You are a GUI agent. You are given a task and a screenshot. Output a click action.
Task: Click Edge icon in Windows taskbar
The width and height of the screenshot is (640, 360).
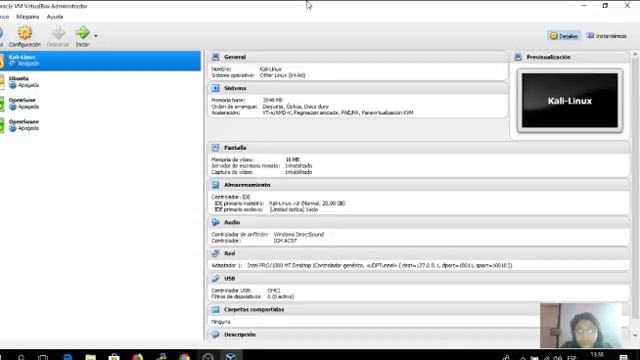pyautogui.click(x=67, y=357)
